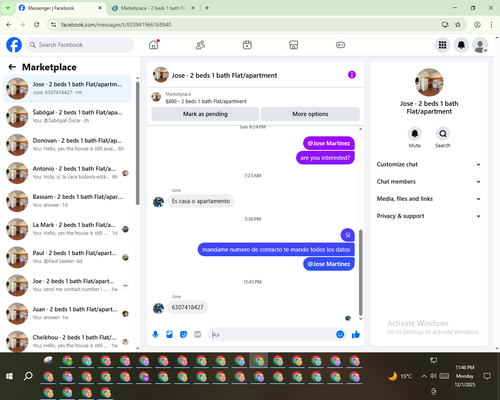This screenshot has height=400, width=500.
Task: Select the Jose conversation at top of list
Action: coord(67,89)
